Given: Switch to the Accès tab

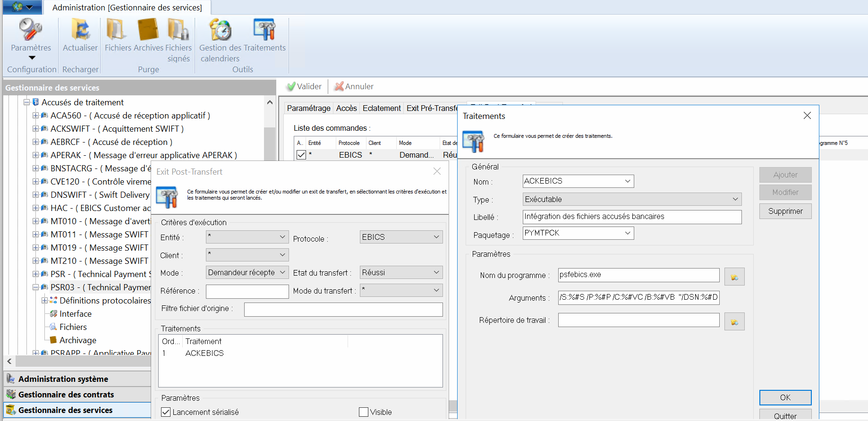Looking at the screenshot, I should click(346, 108).
